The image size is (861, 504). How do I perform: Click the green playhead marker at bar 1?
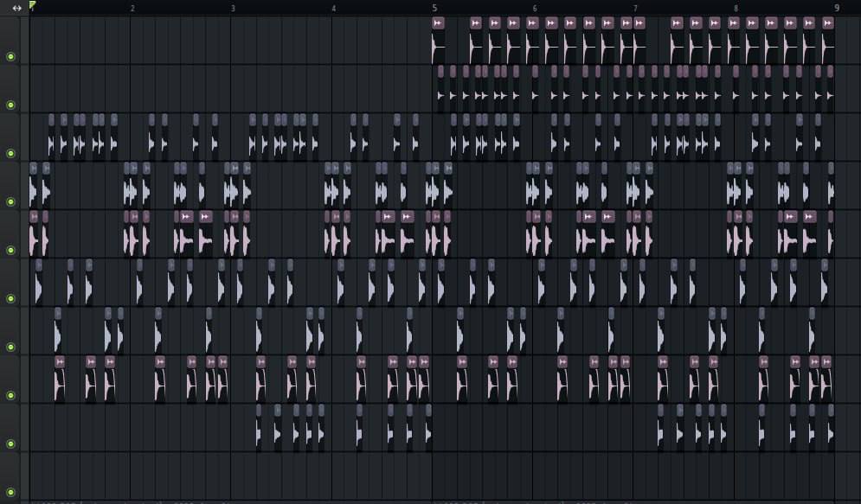(x=32, y=5)
